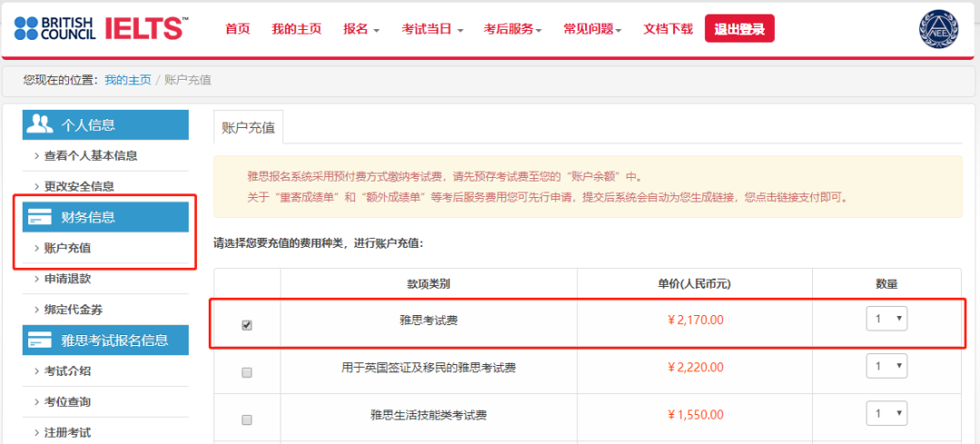Check the 用于英国签证及移民的雅思考试费 checkbox

coord(247,372)
